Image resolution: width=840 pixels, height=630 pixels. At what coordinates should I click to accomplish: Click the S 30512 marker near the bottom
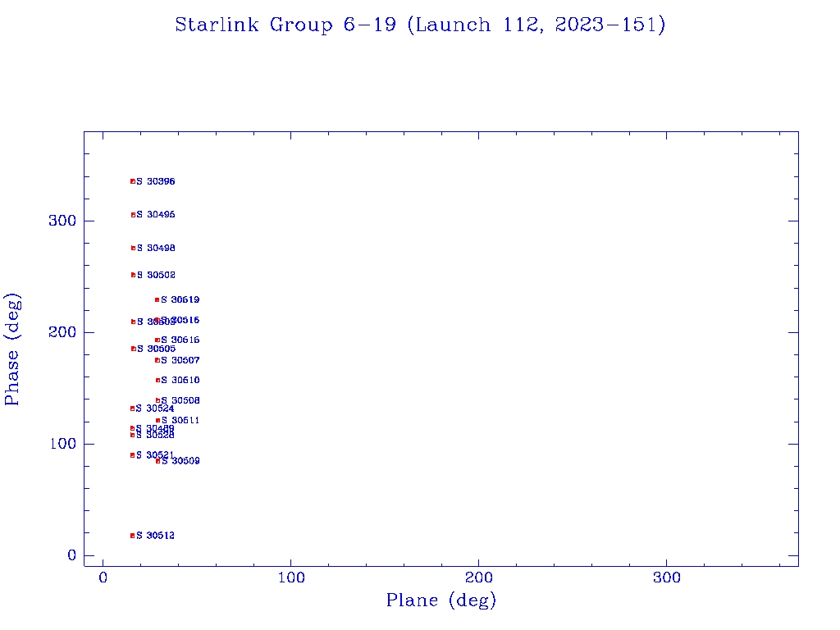(132, 536)
